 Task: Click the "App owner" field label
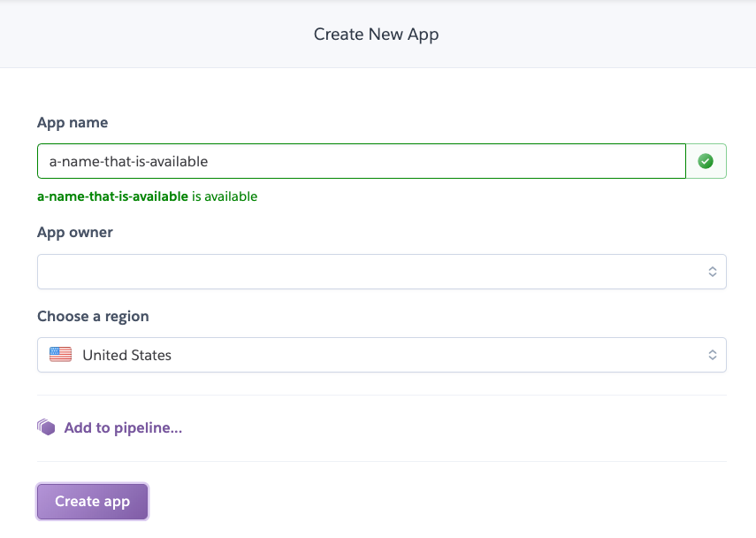tap(75, 232)
